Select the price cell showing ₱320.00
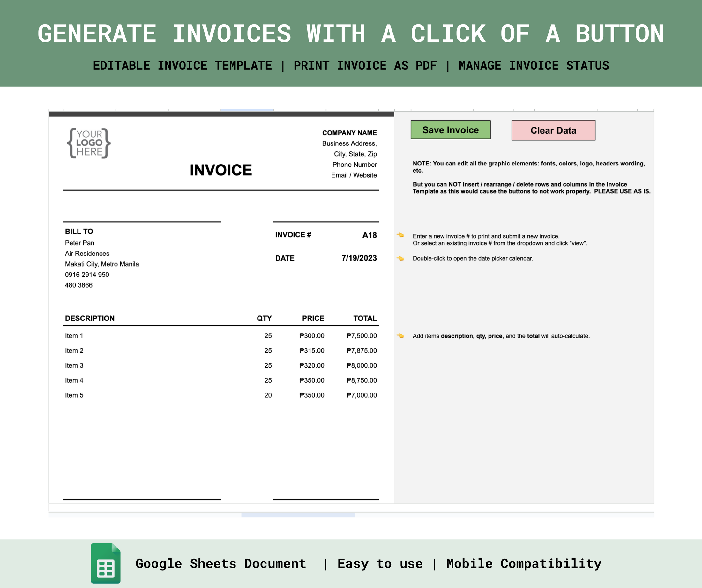 [x=311, y=365]
